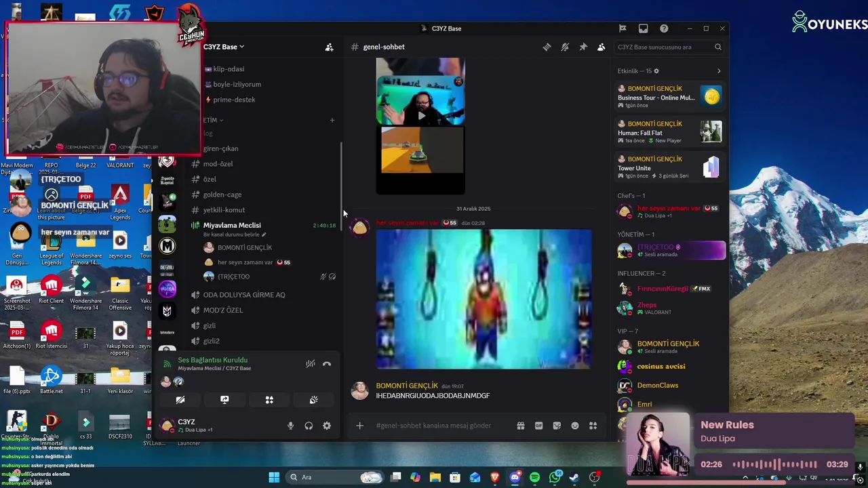Open the mod-özel channel
The image size is (868, 488).
point(218,164)
